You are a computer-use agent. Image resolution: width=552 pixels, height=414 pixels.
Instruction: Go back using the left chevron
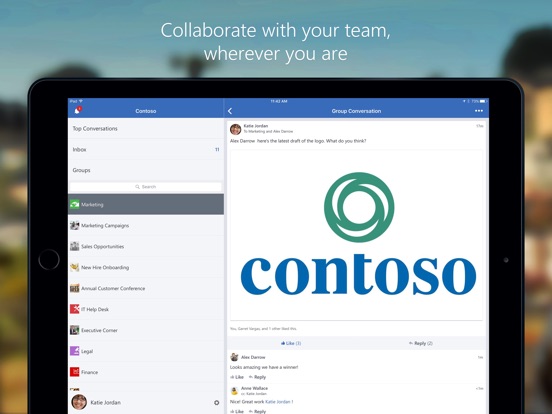(230, 111)
